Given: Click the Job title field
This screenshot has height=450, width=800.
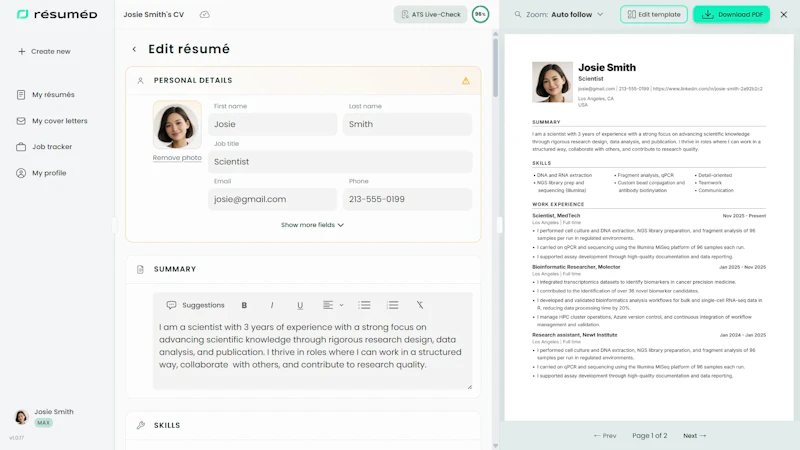Looking at the screenshot, I should pyautogui.click(x=340, y=162).
